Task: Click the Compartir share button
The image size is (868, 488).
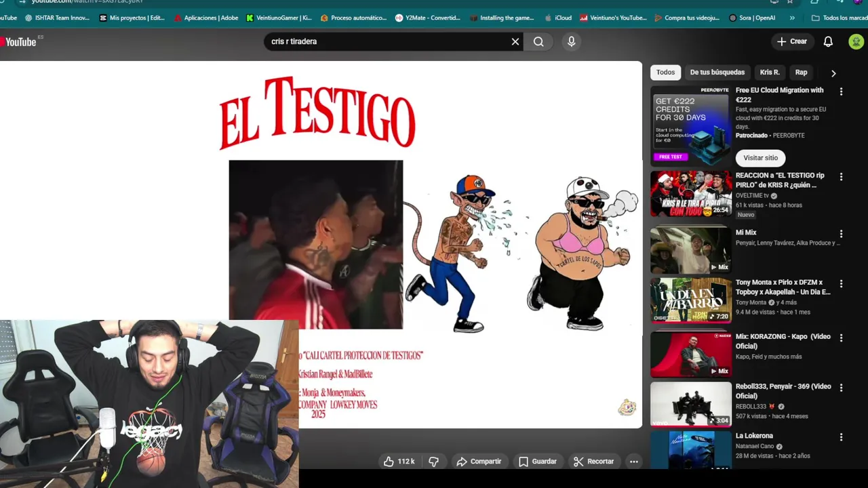Action: (479, 462)
